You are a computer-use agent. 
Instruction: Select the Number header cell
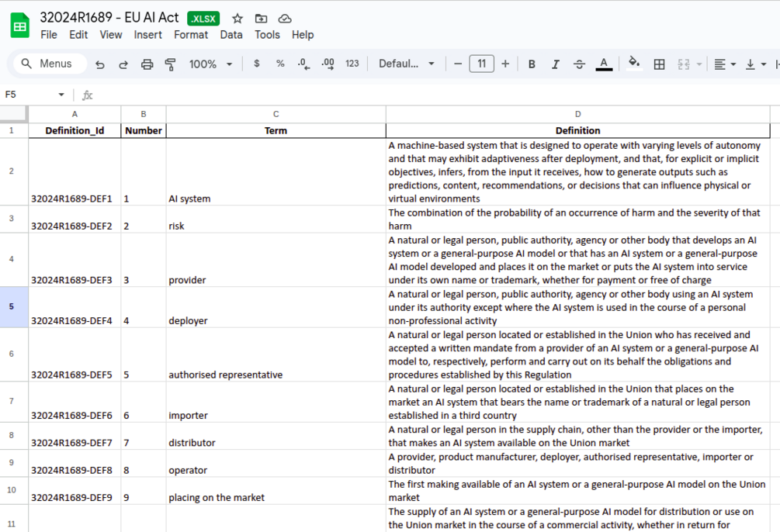tap(144, 131)
